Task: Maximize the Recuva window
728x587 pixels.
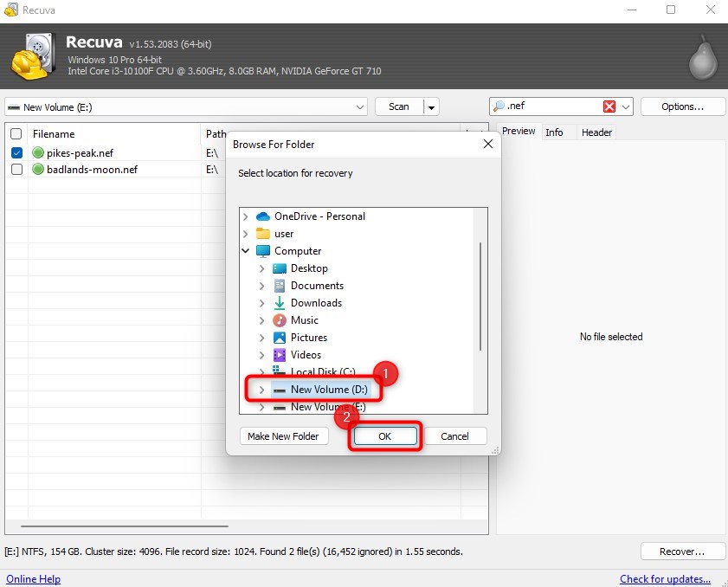Action: click(671, 10)
